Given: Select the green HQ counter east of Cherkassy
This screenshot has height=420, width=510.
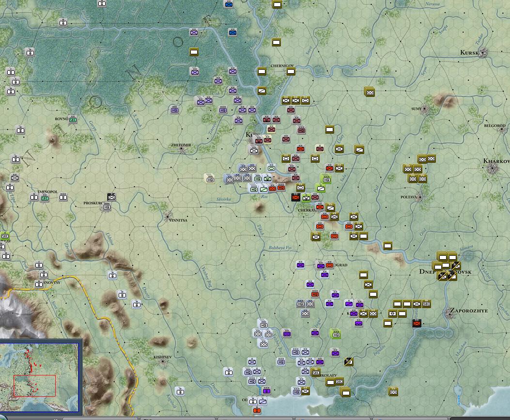Looking at the screenshot, I should (326, 180).
